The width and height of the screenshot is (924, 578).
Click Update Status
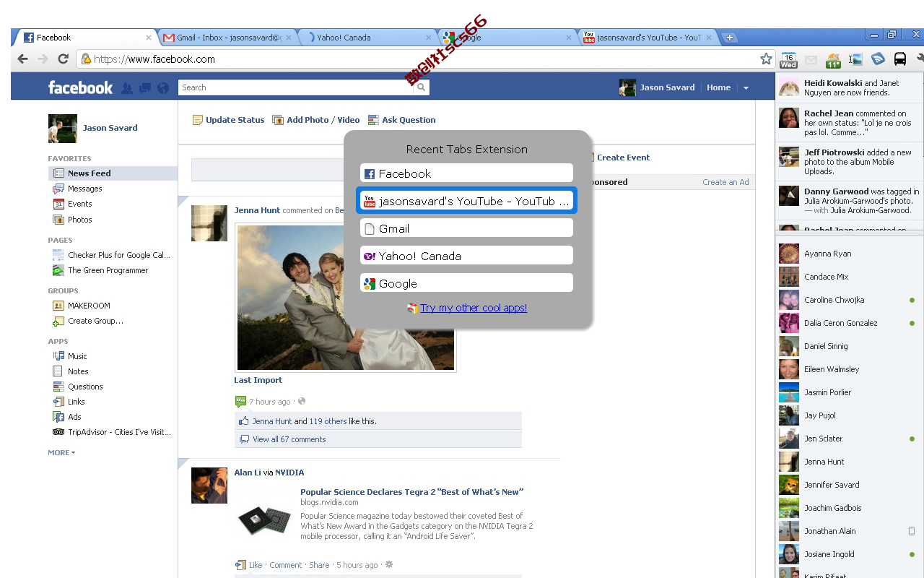point(228,120)
